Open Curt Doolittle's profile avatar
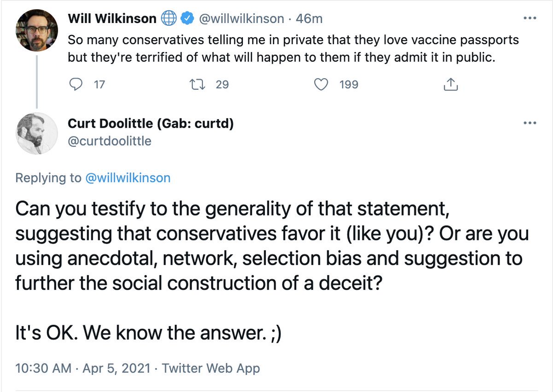The image size is (553, 392). click(37, 134)
